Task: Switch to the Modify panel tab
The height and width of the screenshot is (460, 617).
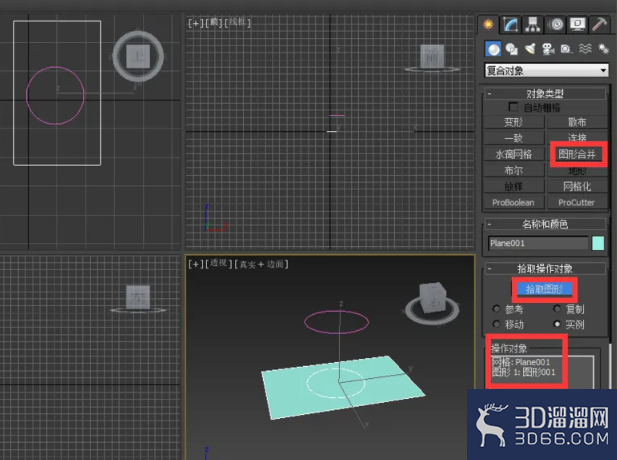Action: click(x=511, y=24)
